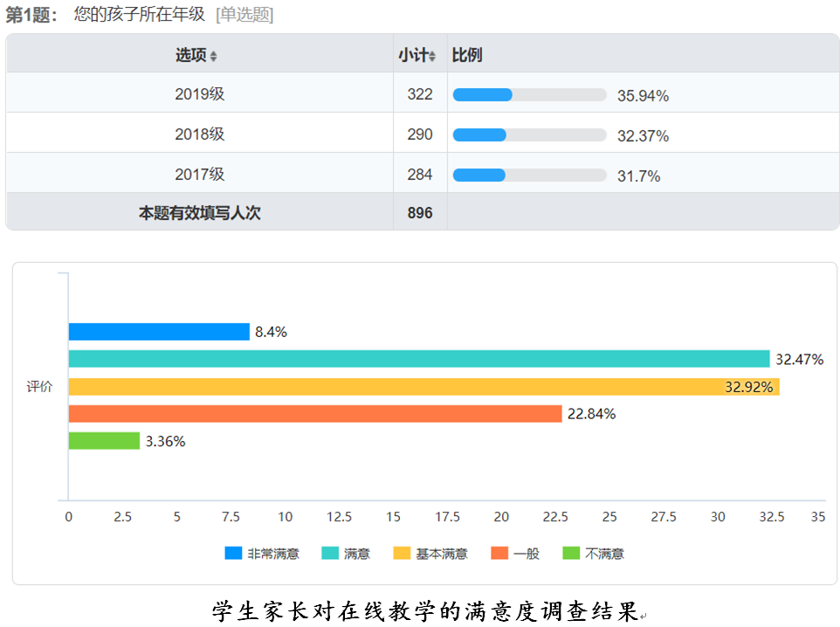Hide the 一般 legend series
The image size is (840, 627).
tap(515, 554)
